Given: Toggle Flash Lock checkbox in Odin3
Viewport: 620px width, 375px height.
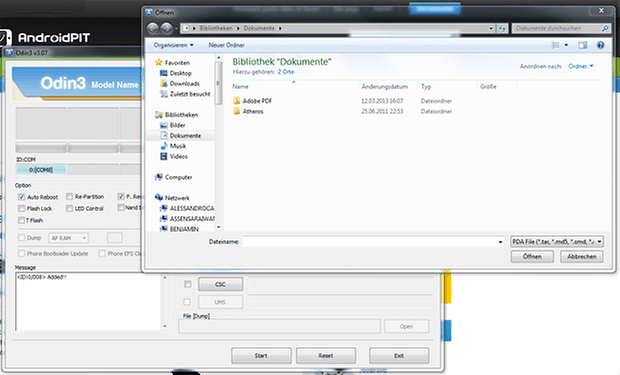Looking at the screenshot, I should point(22,208).
